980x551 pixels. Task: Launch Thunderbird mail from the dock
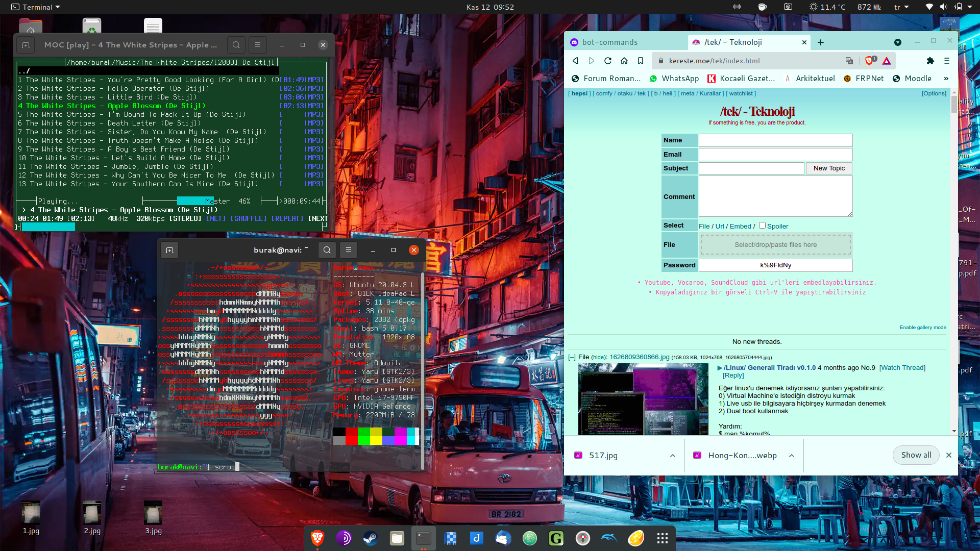(503, 538)
